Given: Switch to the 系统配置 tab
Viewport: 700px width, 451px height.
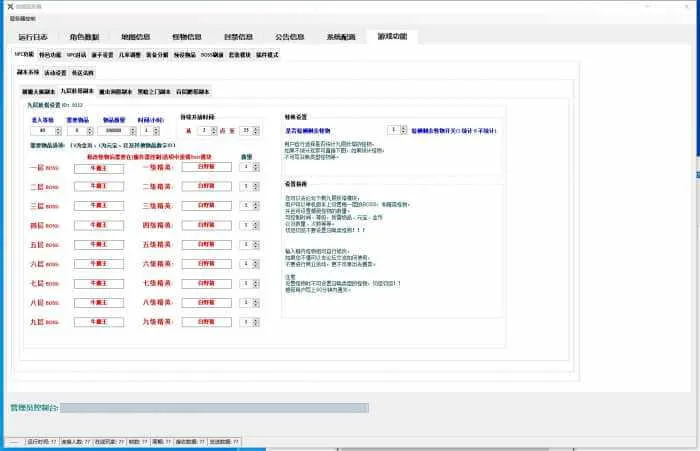Looking at the screenshot, I should click(341, 37).
